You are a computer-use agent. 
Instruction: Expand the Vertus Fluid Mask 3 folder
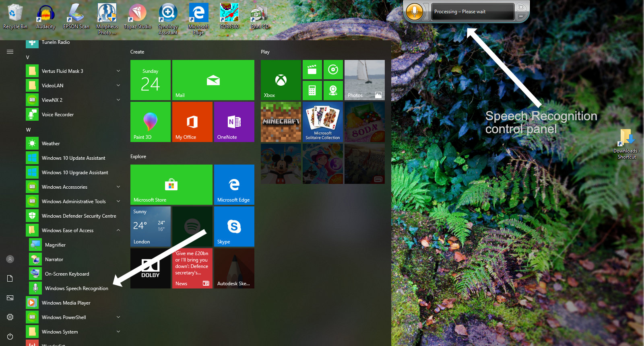click(x=118, y=71)
